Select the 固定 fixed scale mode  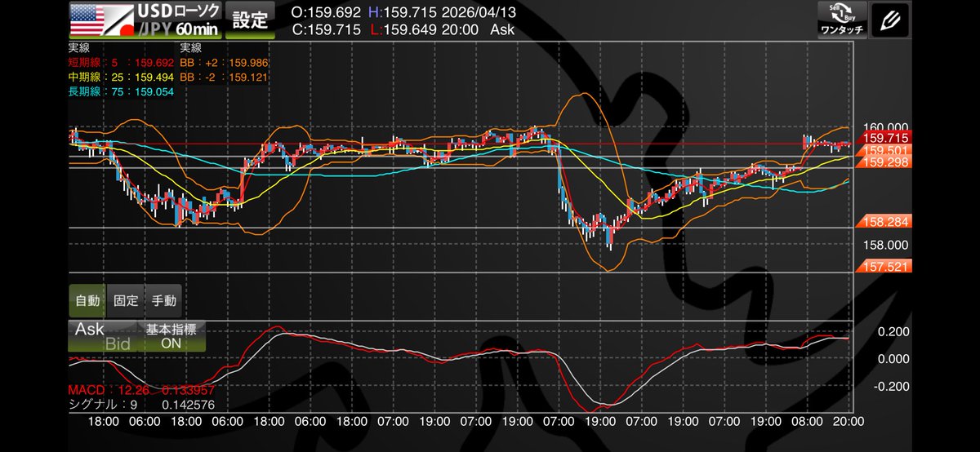click(x=126, y=301)
